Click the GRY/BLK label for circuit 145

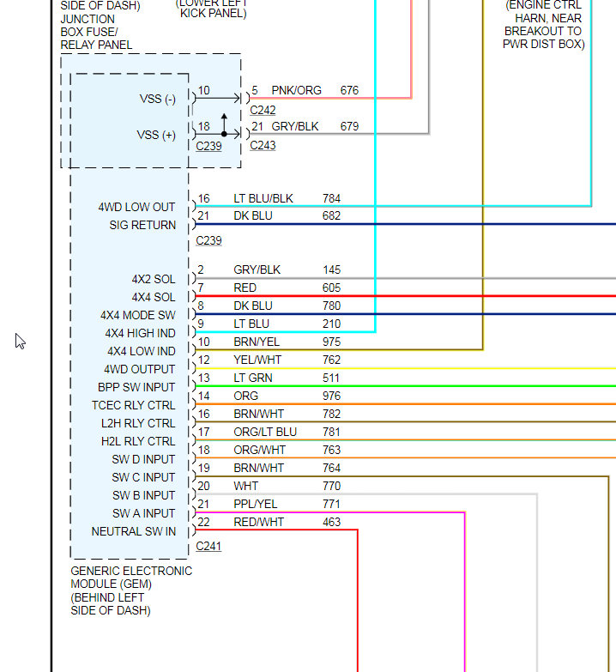257,269
